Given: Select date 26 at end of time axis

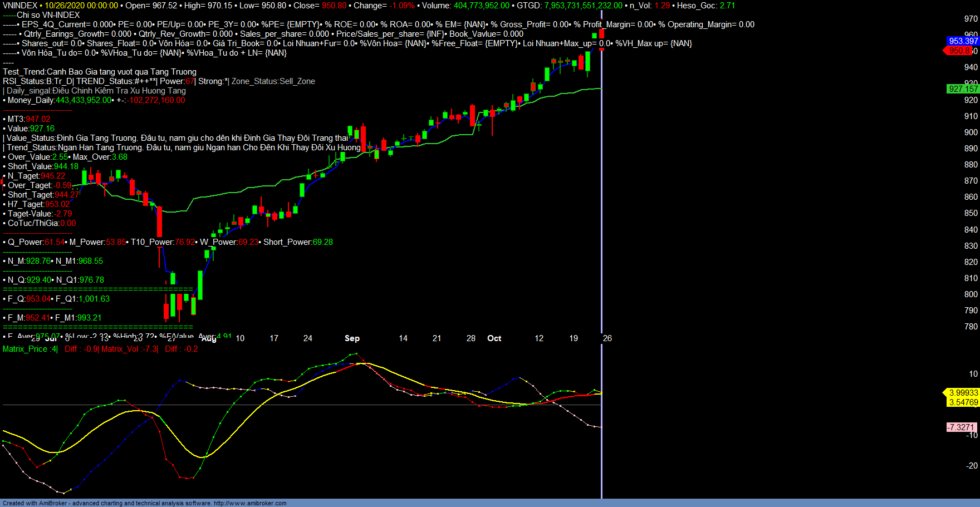Looking at the screenshot, I should (607, 338).
